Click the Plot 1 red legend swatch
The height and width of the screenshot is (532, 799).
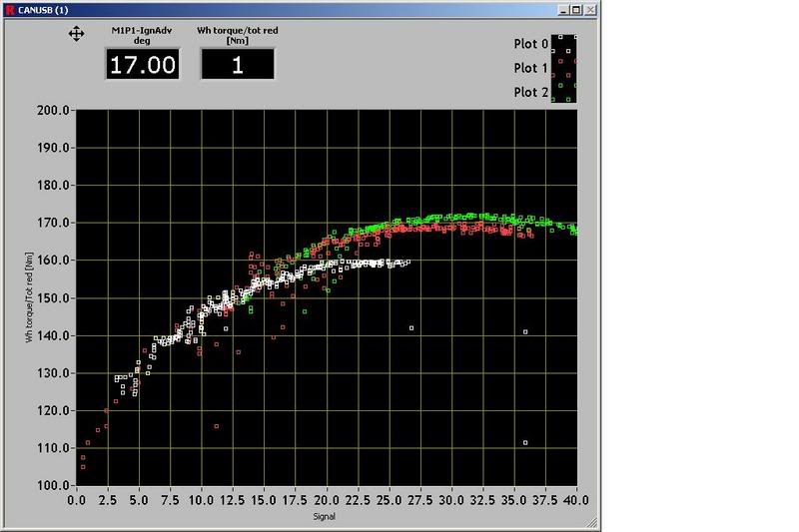click(565, 68)
